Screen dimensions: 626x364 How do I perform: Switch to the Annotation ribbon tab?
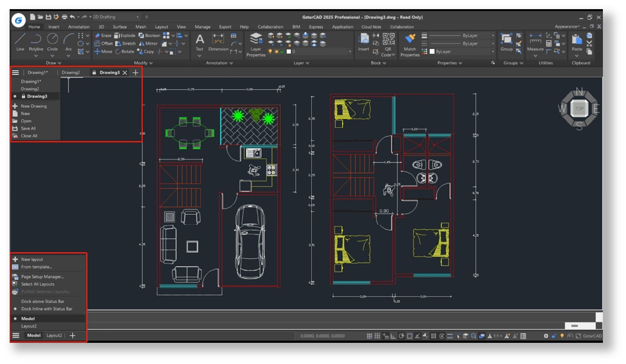click(78, 27)
